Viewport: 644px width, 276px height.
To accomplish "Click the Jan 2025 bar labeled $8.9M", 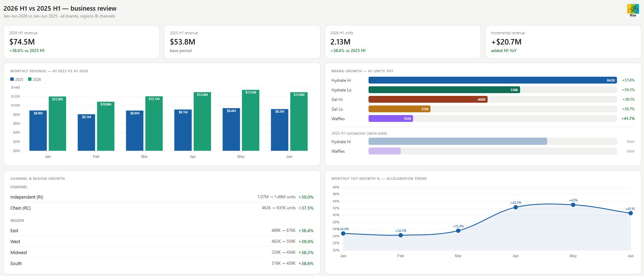I will coord(38,130).
